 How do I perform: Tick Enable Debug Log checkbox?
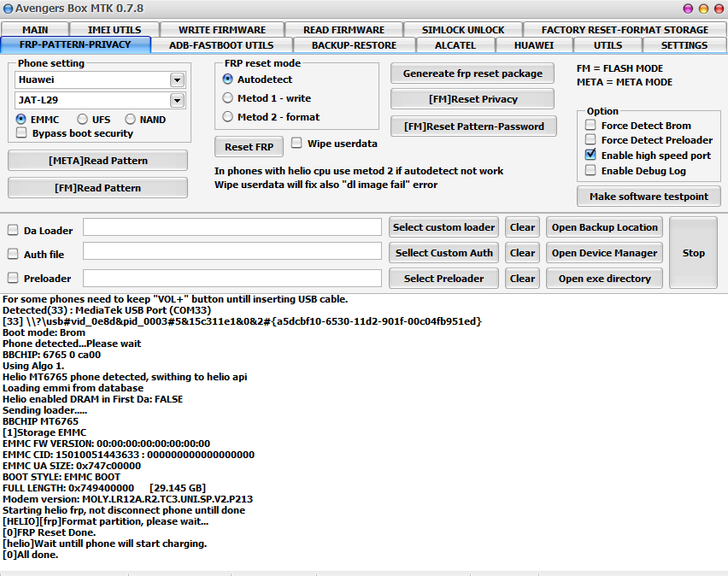pos(590,170)
